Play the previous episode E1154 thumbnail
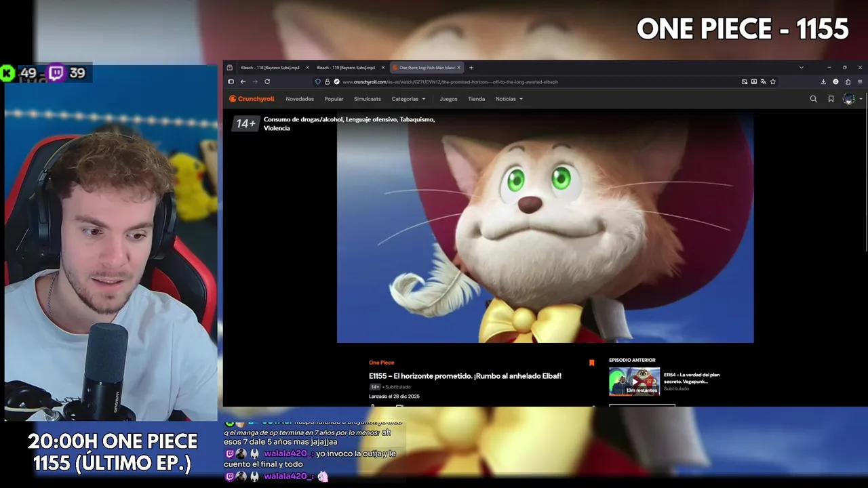The image size is (868, 488). (634, 381)
